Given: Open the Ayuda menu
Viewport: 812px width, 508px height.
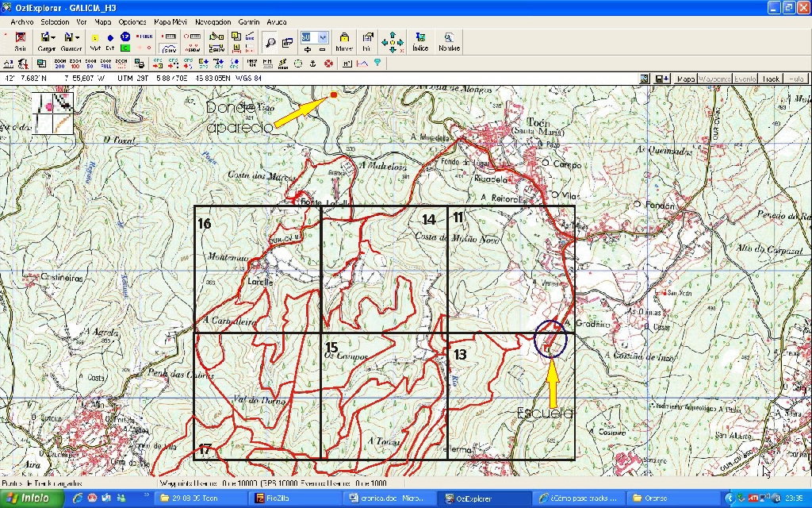Looking at the screenshot, I should tap(276, 21).
